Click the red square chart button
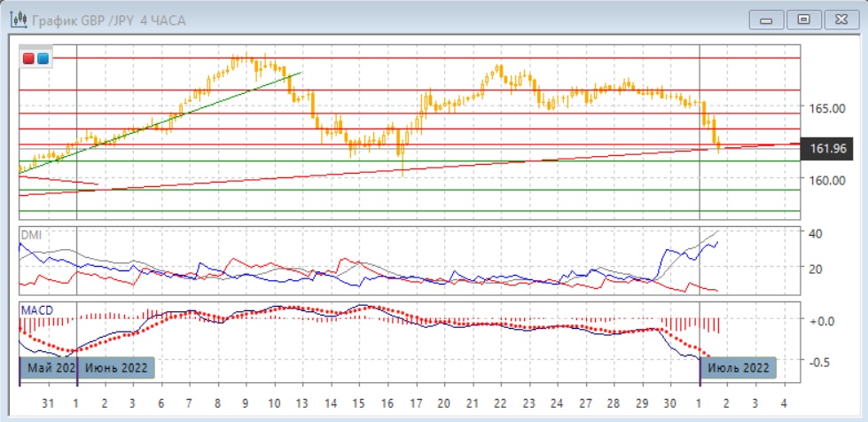 click(x=28, y=59)
